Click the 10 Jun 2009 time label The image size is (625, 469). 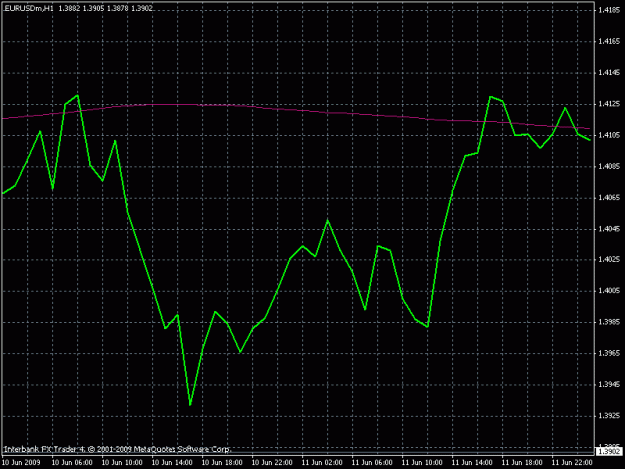pos(21,463)
